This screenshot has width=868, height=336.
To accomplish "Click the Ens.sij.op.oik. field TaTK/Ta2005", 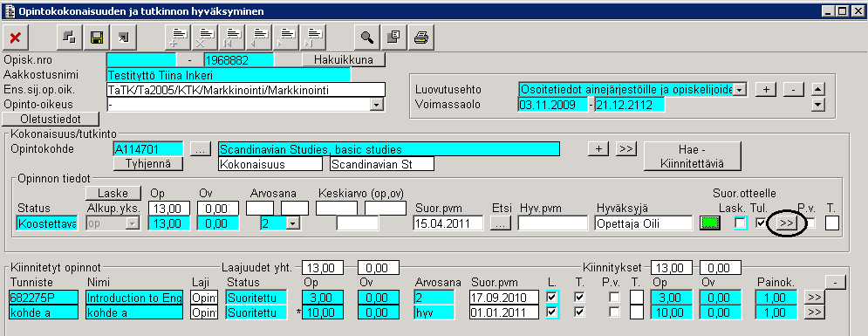I will (245, 90).
